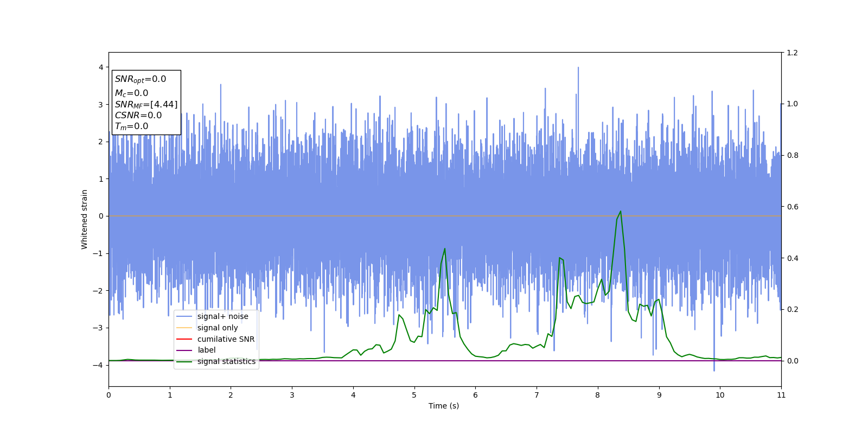Screen dimensions: 868x434
Task: Click the purple line sample beside 'label'
Action: (184, 350)
